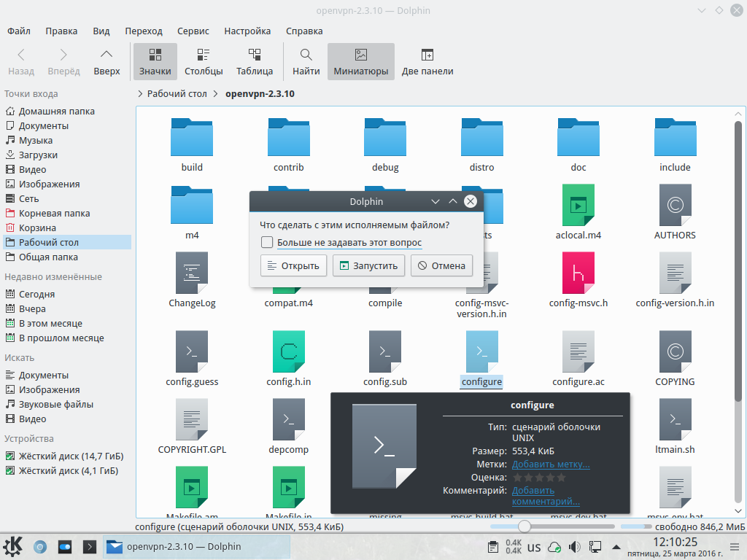Select the COPYING file icon
This screenshot has height=560, width=747.
(x=675, y=351)
